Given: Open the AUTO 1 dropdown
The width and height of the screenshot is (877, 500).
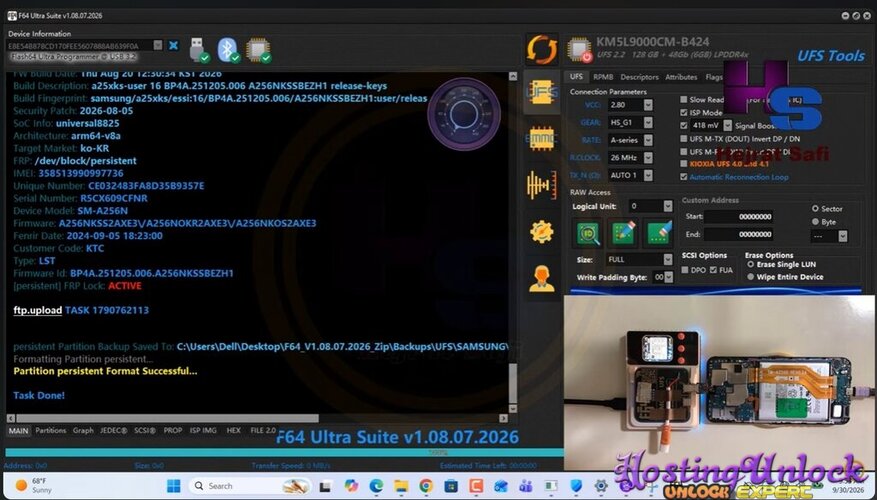Looking at the screenshot, I should click(648, 175).
